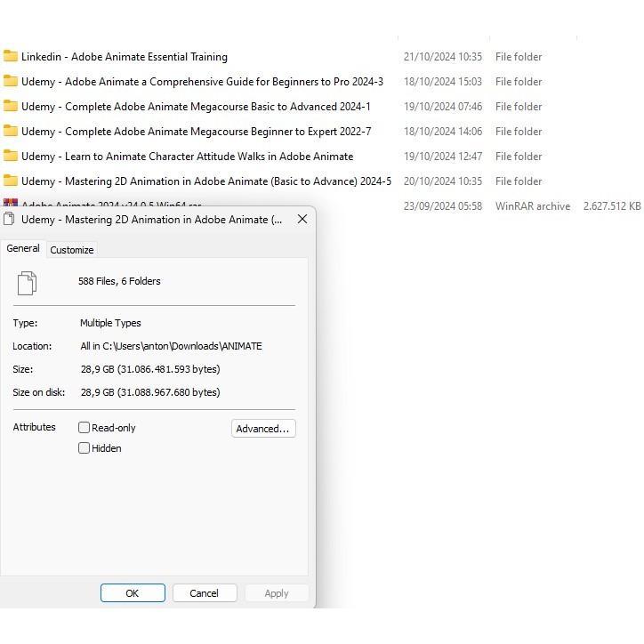The height and width of the screenshot is (644, 644).
Task: Select the General tab
Action: point(23,248)
